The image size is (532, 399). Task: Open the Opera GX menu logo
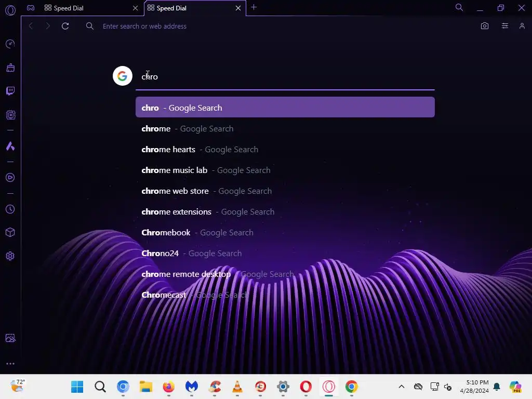click(10, 10)
